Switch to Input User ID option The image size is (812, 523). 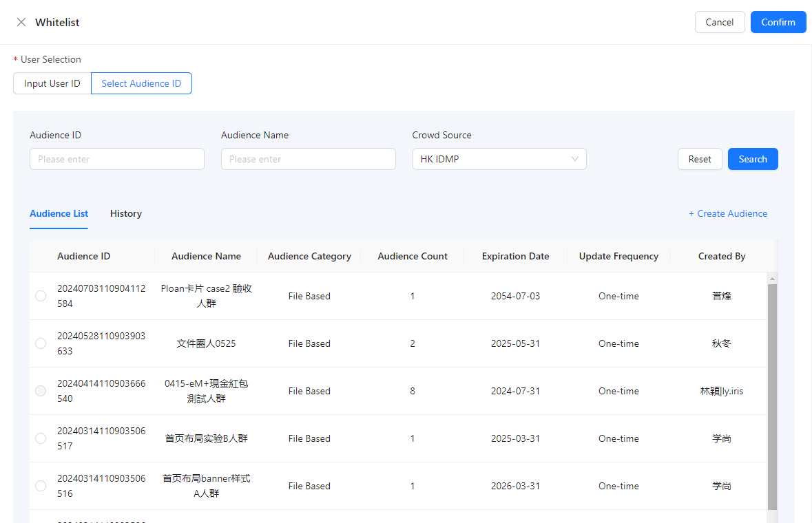pyautogui.click(x=52, y=83)
